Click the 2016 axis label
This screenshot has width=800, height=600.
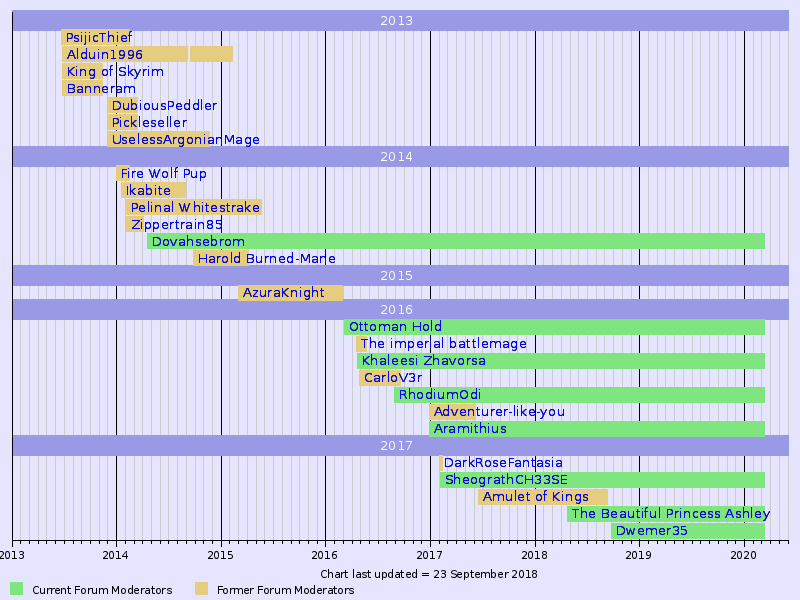pos(323,553)
